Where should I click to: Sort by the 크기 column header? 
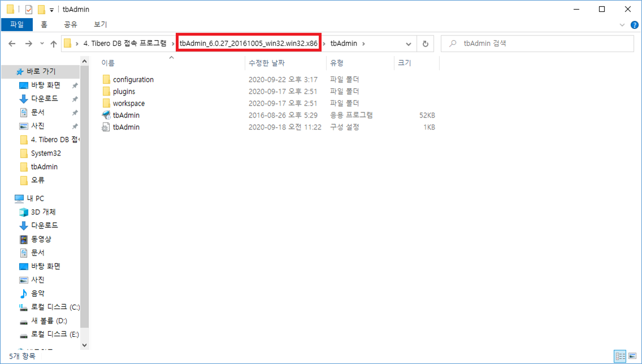[x=404, y=63]
